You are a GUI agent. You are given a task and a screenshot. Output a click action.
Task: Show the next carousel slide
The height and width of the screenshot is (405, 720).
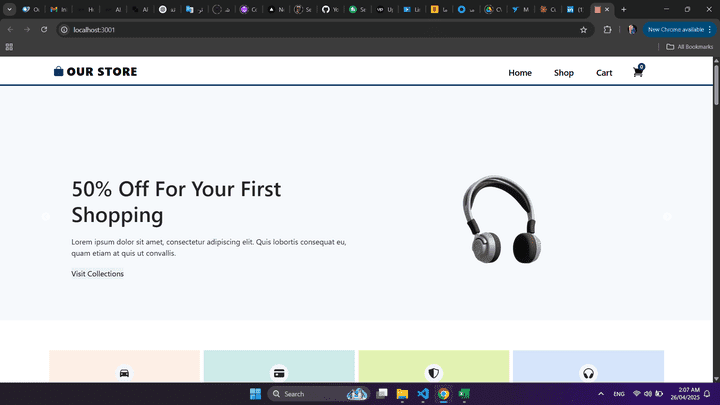pyautogui.click(x=667, y=217)
